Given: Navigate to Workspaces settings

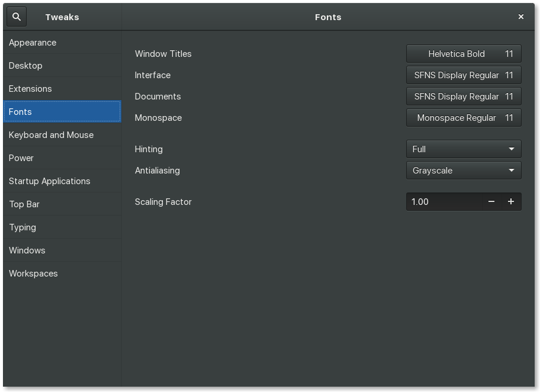Looking at the screenshot, I should tap(33, 274).
